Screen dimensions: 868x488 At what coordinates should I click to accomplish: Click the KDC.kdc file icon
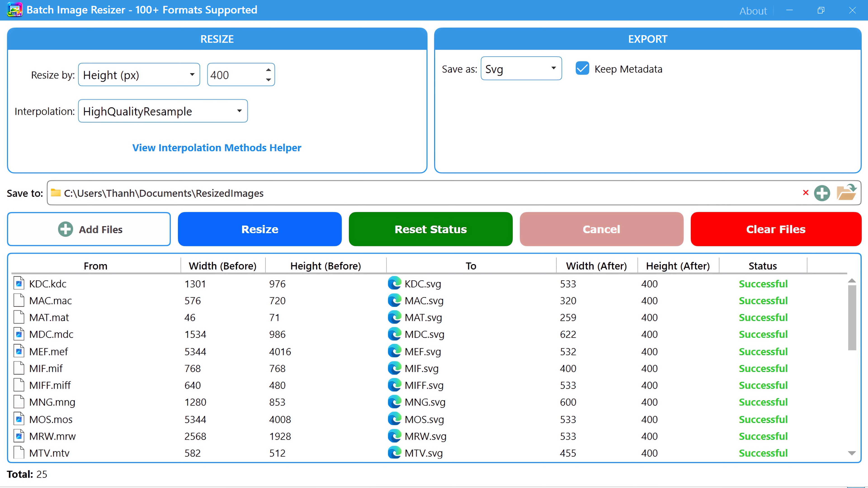(19, 283)
